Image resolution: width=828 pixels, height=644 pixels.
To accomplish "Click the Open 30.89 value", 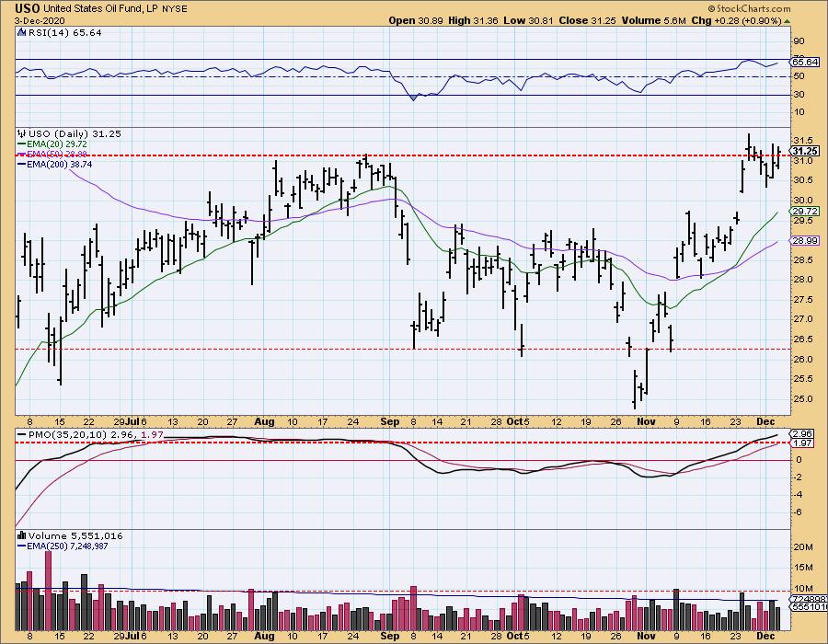I will pos(416,20).
